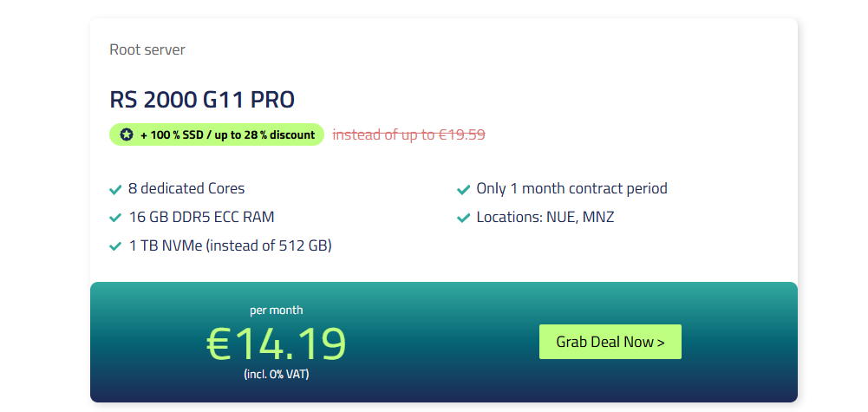The width and height of the screenshot is (868, 412).
Task: Click the (incl. 0% VAT) note
Action: pyautogui.click(x=277, y=375)
